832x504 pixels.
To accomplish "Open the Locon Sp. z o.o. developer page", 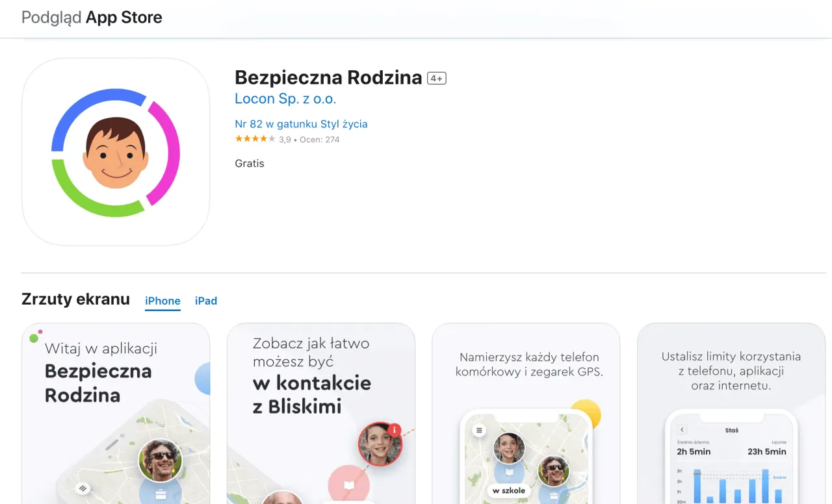I will coord(286,99).
